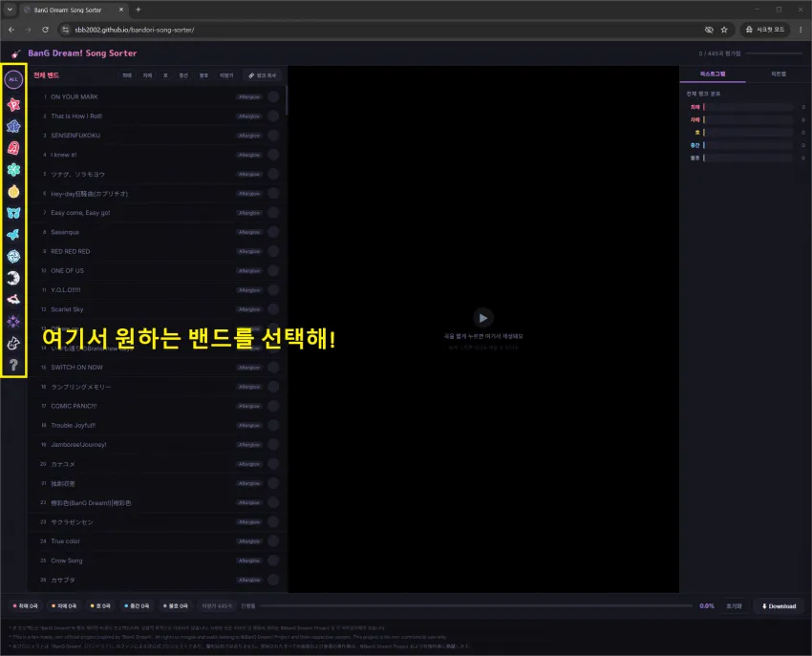This screenshot has width=812, height=656.
Task: Click the top-right rated-count progress bar
Action: (x=774, y=53)
